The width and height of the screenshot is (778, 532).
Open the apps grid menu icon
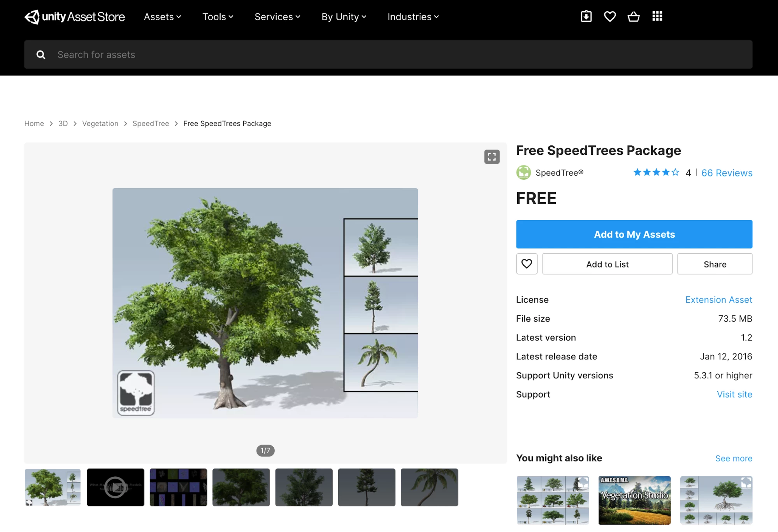click(657, 16)
